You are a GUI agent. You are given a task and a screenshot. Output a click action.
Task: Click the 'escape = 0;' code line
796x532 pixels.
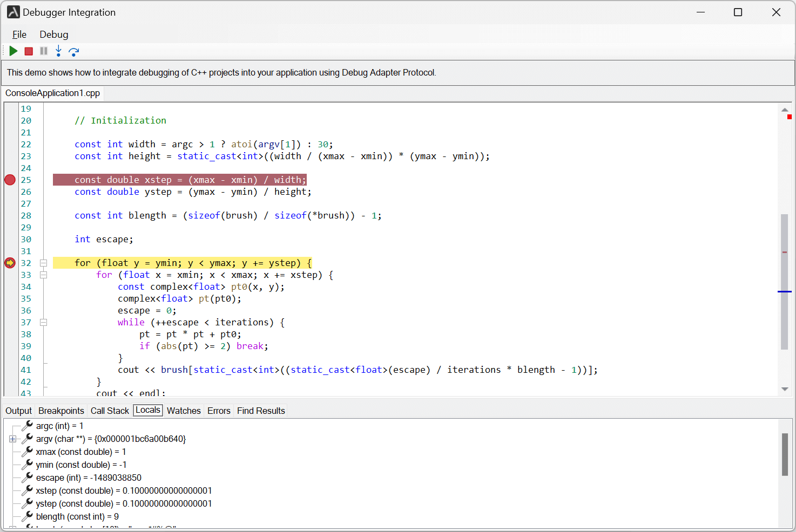pos(147,311)
